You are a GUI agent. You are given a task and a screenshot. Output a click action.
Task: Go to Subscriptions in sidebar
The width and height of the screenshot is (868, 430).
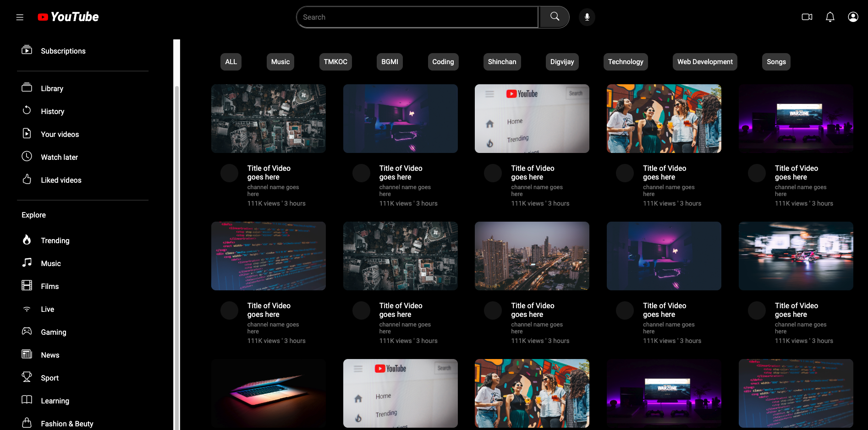(x=63, y=51)
